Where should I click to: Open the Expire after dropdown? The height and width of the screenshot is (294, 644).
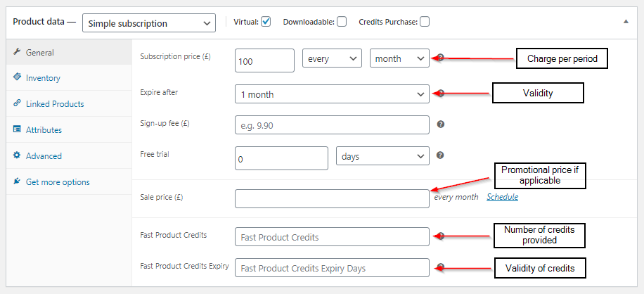332,94
